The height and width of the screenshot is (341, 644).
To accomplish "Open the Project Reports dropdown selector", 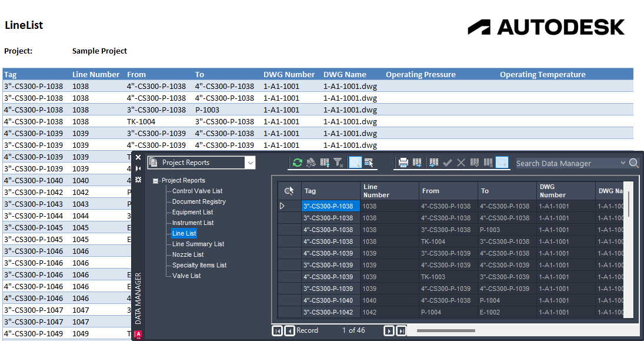I will coord(201,163).
